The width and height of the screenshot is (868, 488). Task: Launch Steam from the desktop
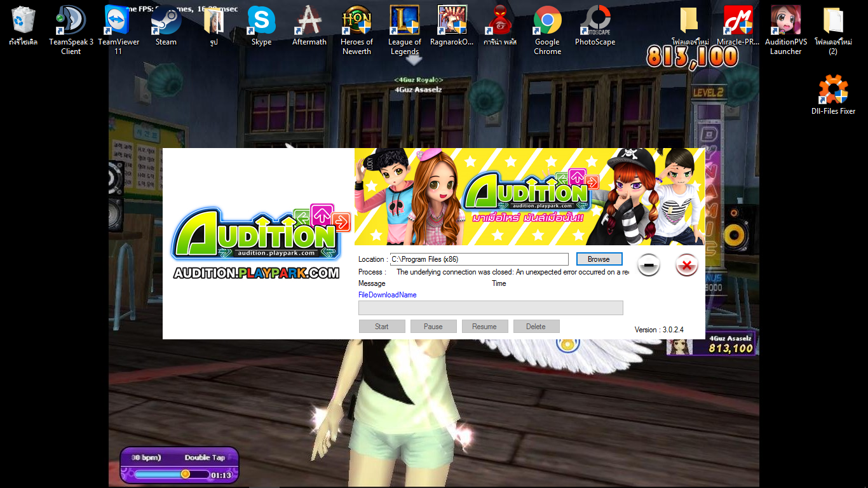tap(166, 27)
